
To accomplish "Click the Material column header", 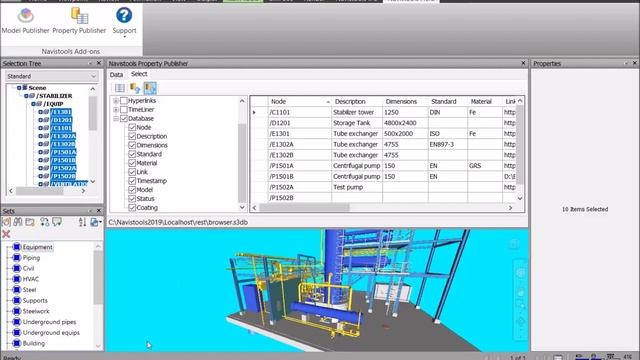I will click(x=485, y=101).
